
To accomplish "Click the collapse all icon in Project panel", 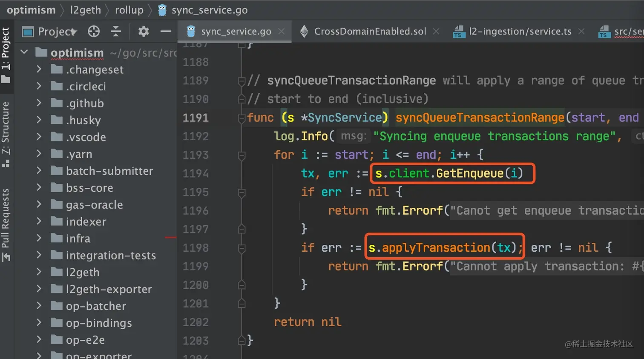I will [x=116, y=32].
